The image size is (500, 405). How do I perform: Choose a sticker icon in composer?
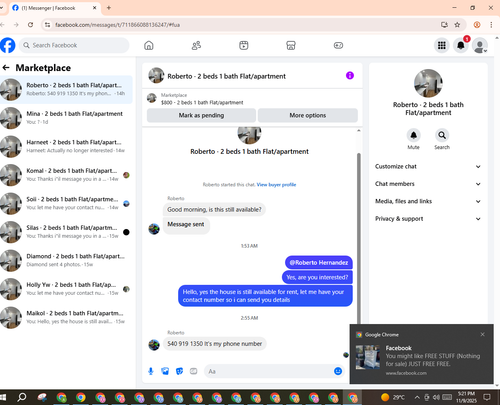[x=179, y=371]
